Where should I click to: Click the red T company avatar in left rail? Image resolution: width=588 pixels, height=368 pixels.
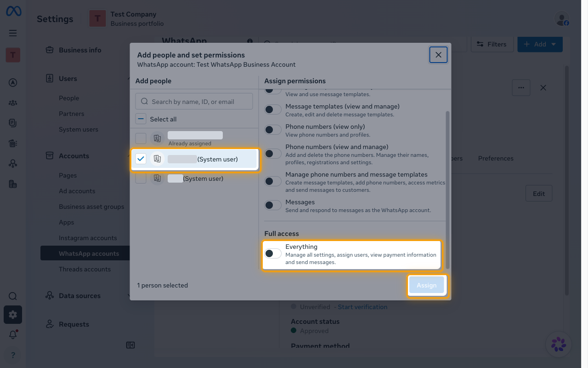(x=13, y=55)
